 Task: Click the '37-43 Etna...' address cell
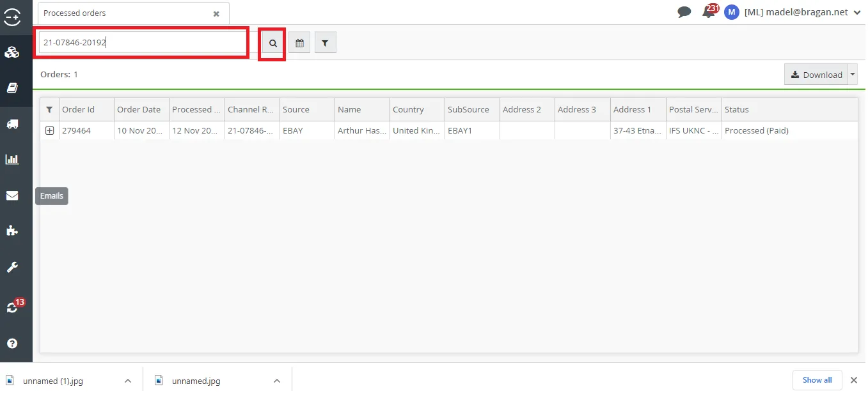[x=638, y=130]
